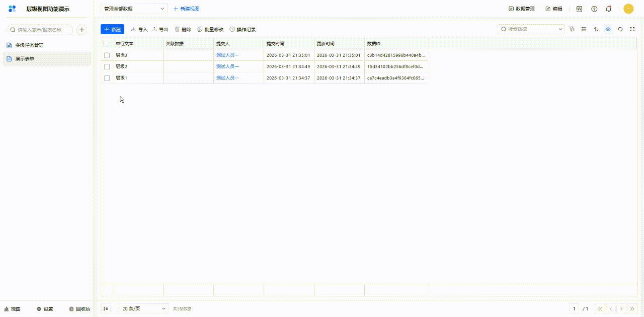Image resolution: width=644 pixels, height=317 pixels.
Task: Click the sort arrows icon
Action: tap(596, 29)
